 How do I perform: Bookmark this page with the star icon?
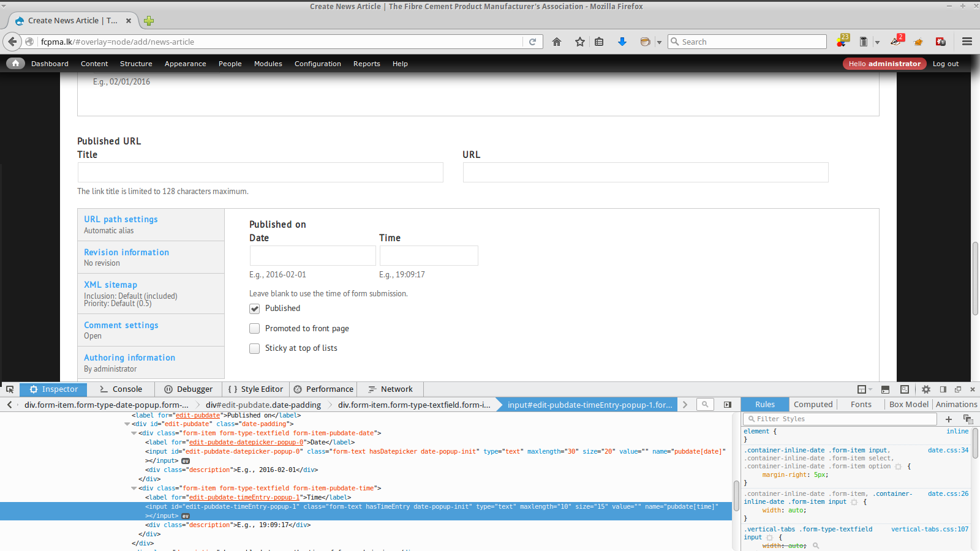pos(580,42)
